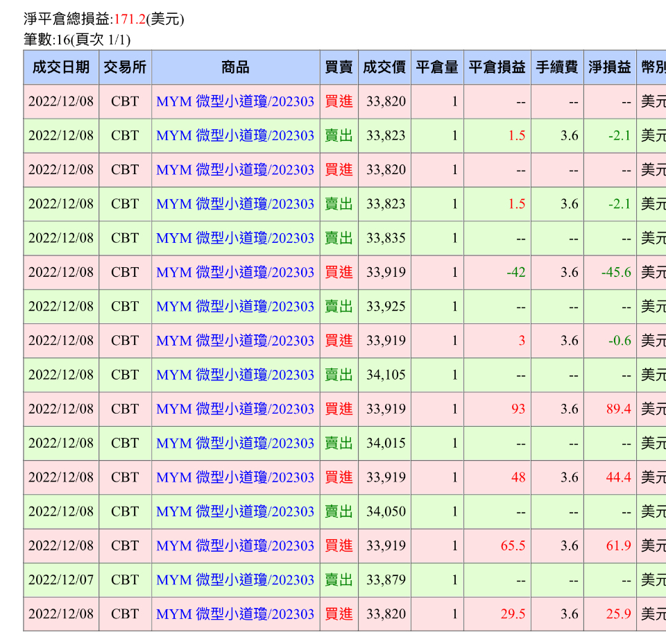Click the 平倉損益 column header

click(x=497, y=67)
